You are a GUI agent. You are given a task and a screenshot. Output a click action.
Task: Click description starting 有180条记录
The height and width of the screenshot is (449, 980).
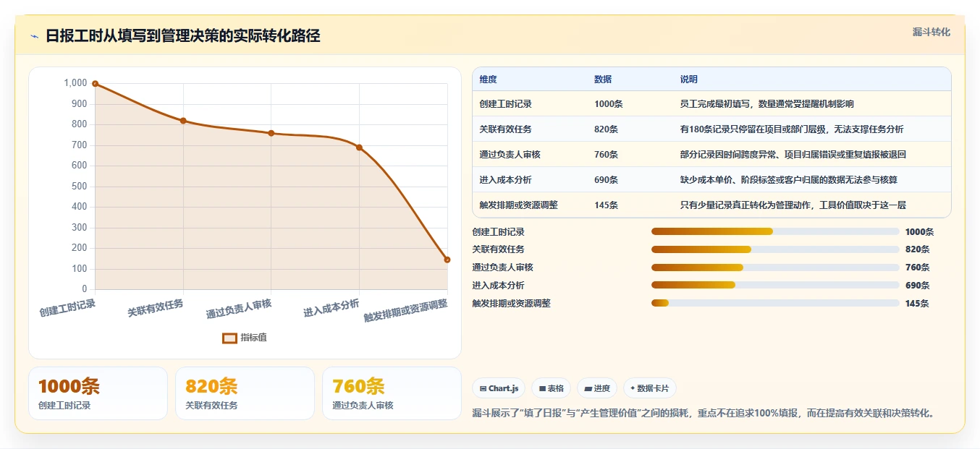tap(791, 129)
